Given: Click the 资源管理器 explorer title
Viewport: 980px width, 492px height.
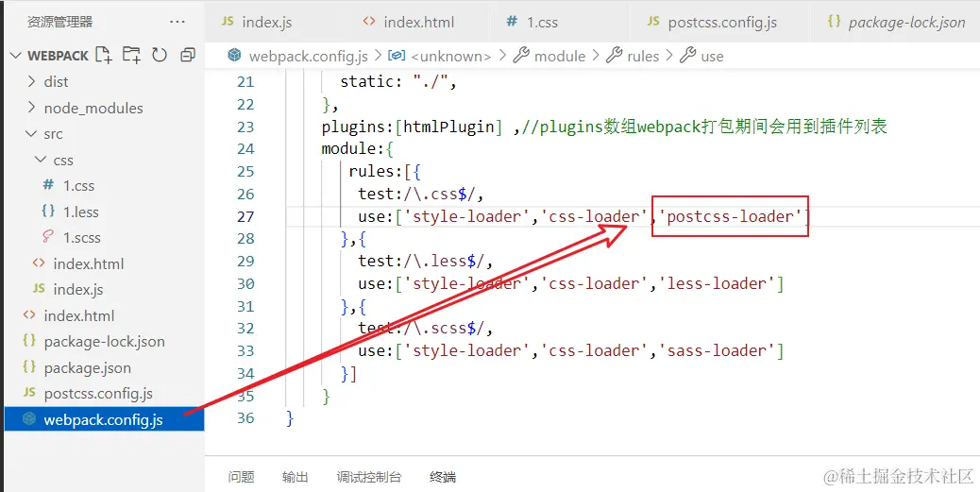Looking at the screenshot, I should (x=60, y=22).
